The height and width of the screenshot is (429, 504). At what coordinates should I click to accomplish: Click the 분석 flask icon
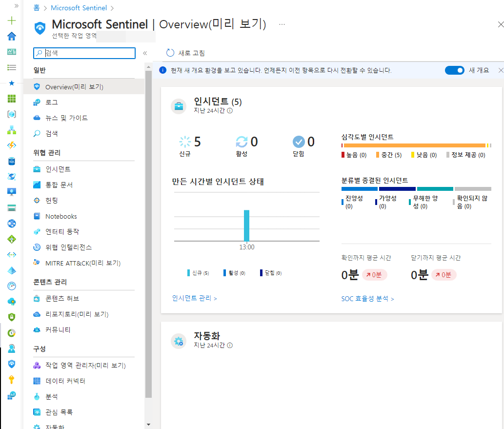tap(37, 396)
